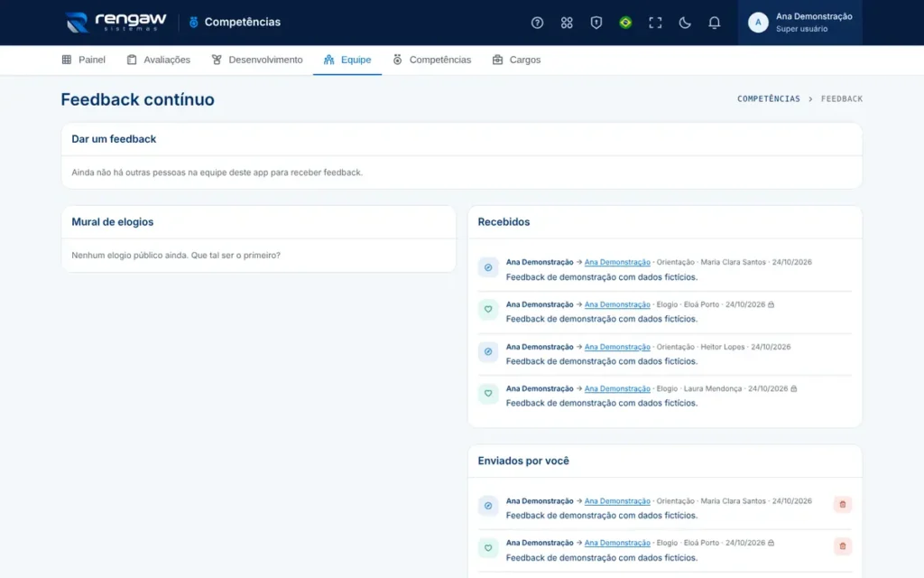Click heart icon on Laura Mendonça feedback
This screenshot has height=578, width=924.
pos(488,394)
